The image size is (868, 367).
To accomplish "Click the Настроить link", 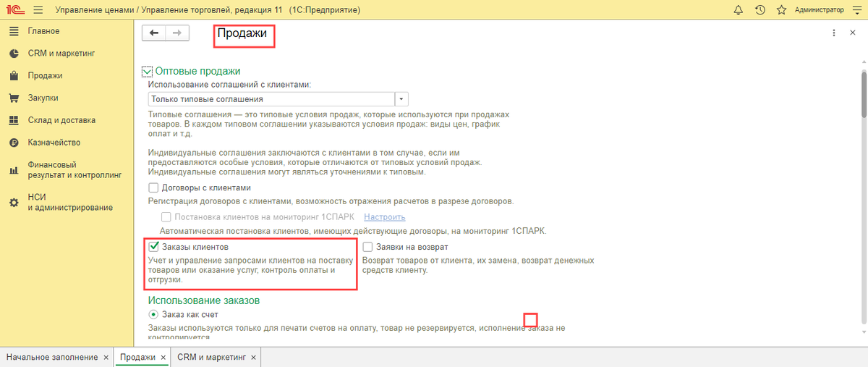I will click(x=385, y=217).
